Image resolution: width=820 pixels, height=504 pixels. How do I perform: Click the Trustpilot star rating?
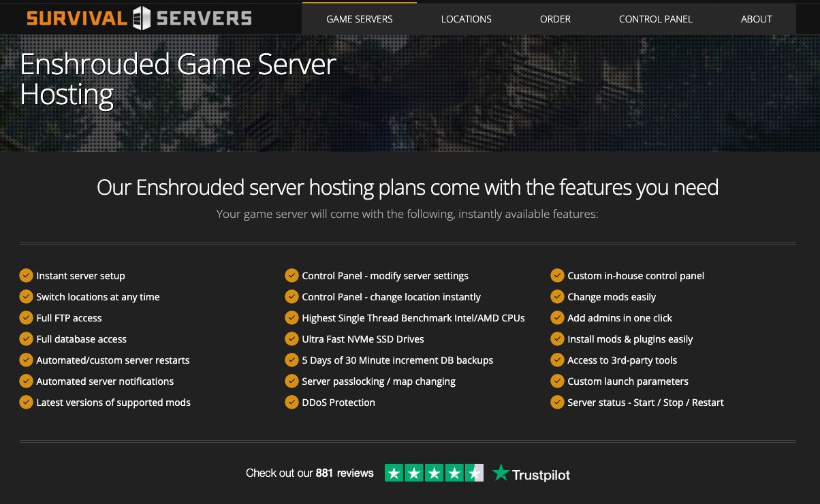[x=434, y=473]
